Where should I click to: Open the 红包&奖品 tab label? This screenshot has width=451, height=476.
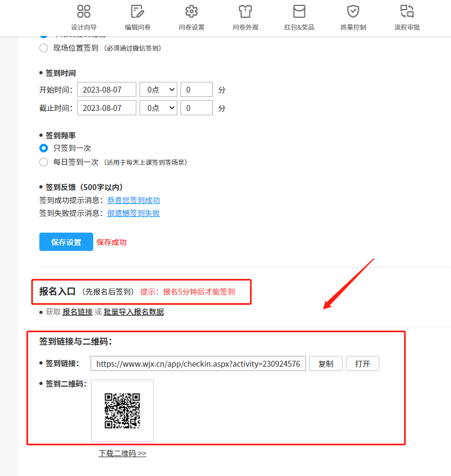(x=299, y=27)
